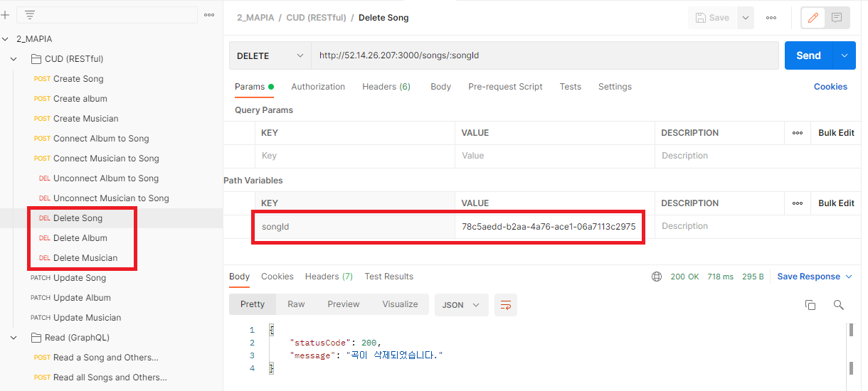Open the Update Song request
This screenshot has width=868, height=391.
point(80,278)
